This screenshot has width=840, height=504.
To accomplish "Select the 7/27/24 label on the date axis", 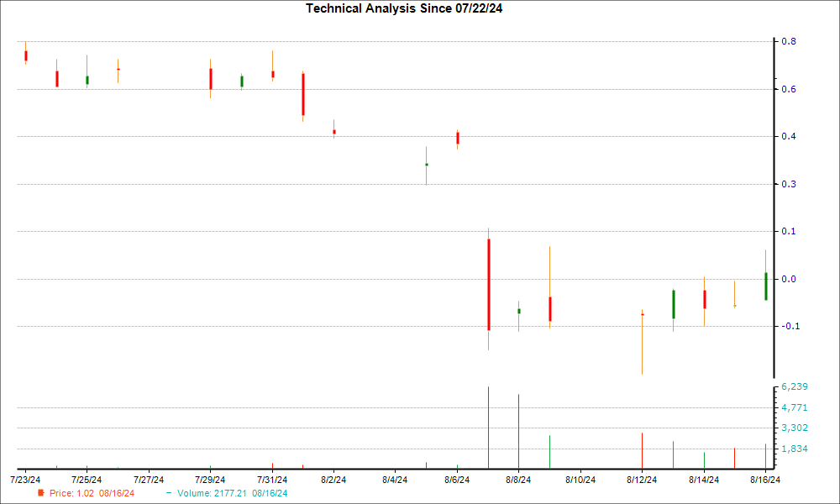I will point(149,477).
